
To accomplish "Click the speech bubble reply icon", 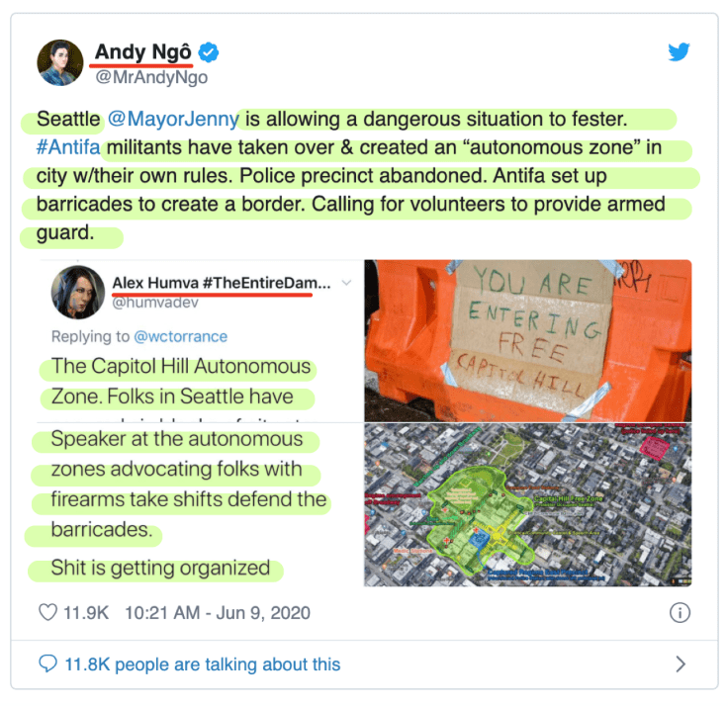I will [47, 663].
